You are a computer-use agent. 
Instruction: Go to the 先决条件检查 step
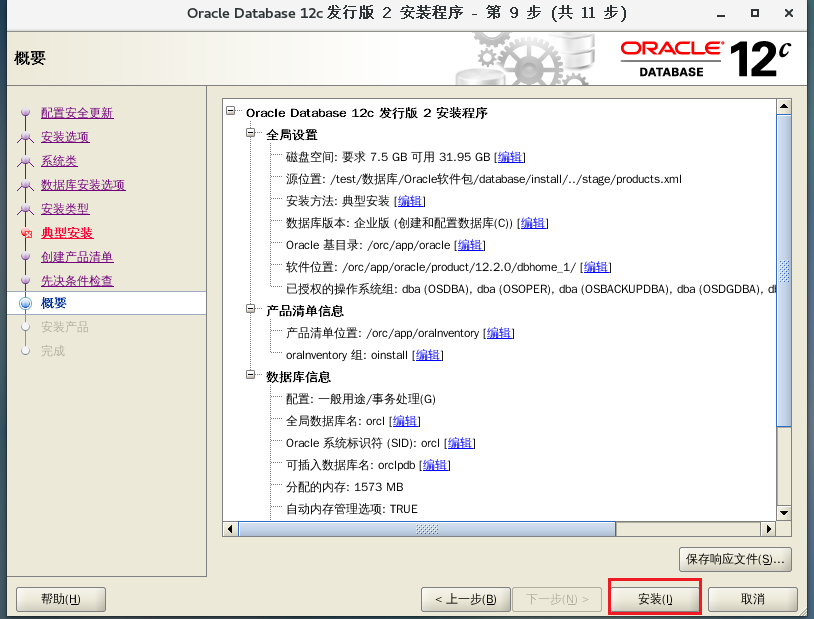[77, 280]
